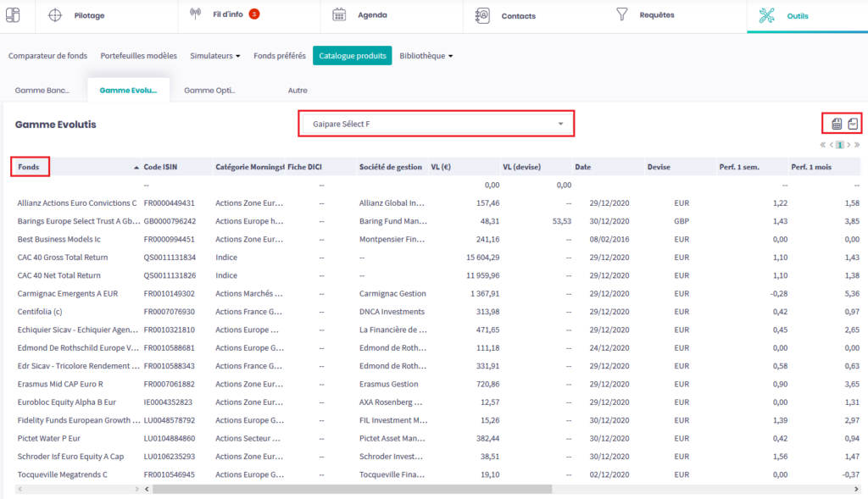The width and height of the screenshot is (868, 499).
Task: Click the Contacts address book icon
Action: (482, 15)
